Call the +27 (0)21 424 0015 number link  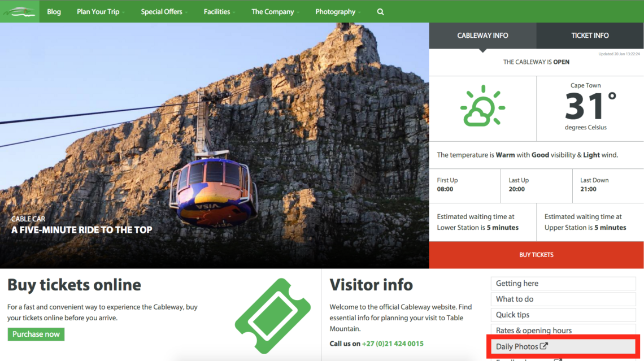point(393,343)
